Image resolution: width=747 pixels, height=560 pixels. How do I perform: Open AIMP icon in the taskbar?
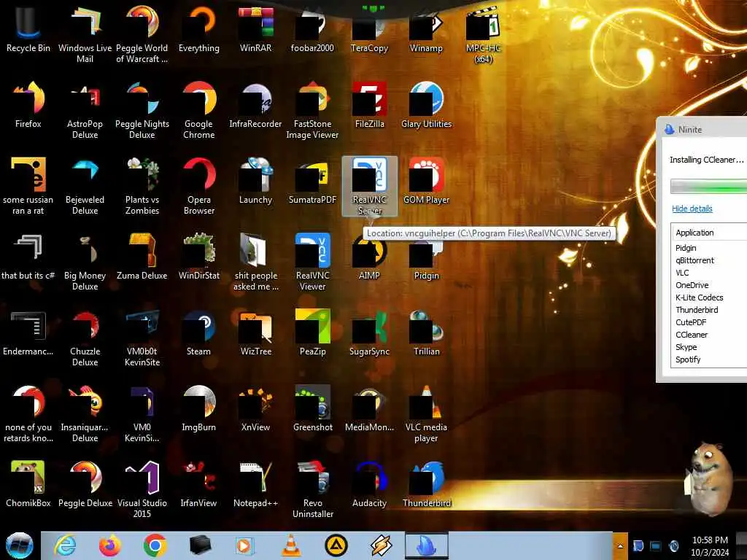336,545
